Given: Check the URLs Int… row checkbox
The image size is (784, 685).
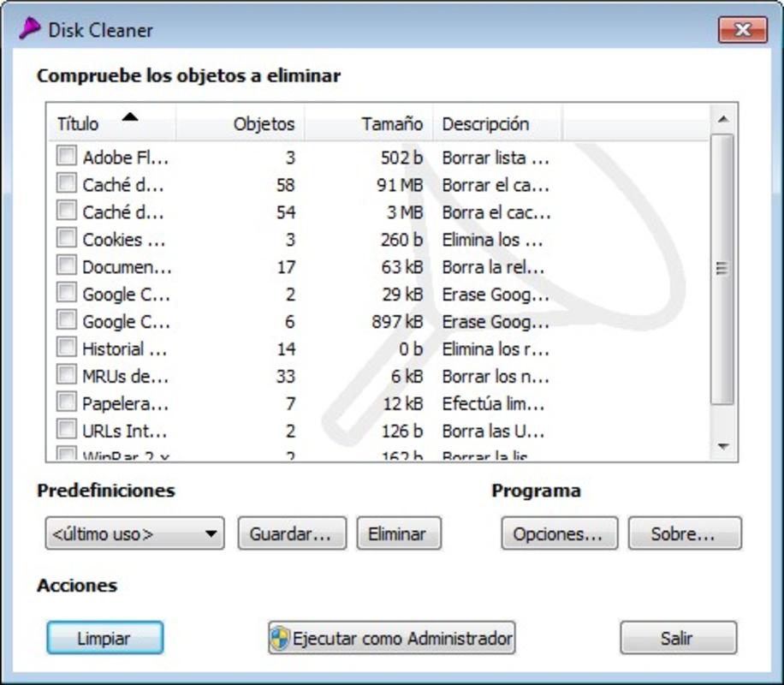Looking at the screenshot, I should pos(67,429).
